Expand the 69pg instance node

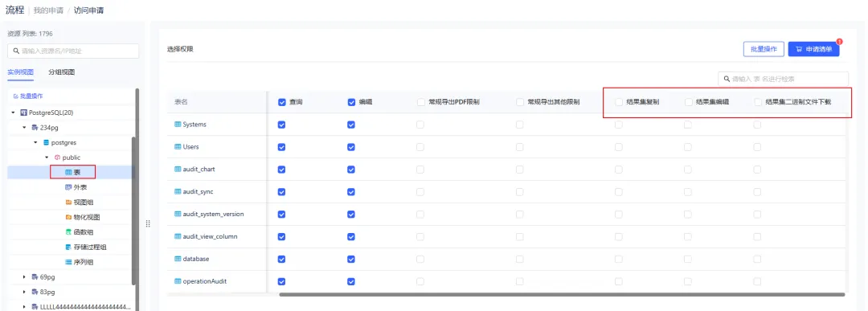pos(24,276)
